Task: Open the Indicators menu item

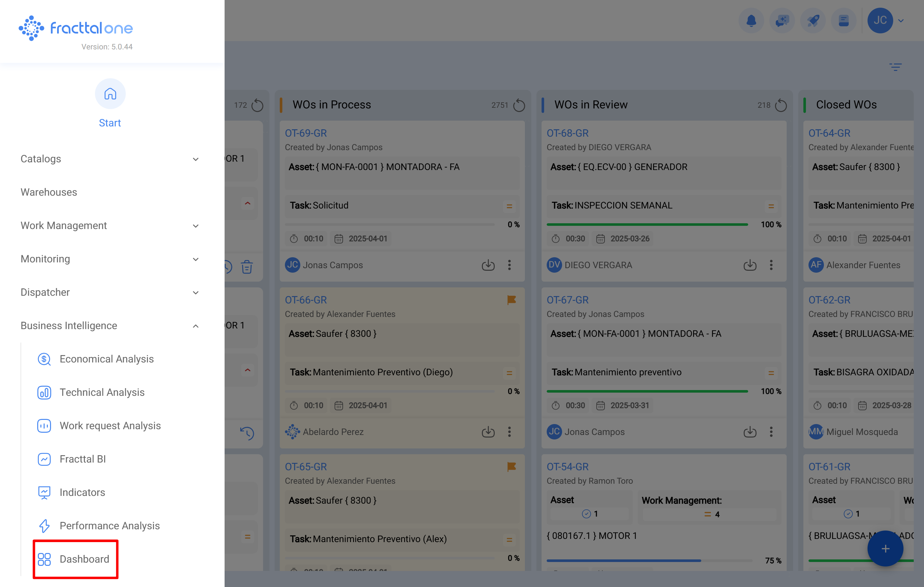Action: click(82, 492)
